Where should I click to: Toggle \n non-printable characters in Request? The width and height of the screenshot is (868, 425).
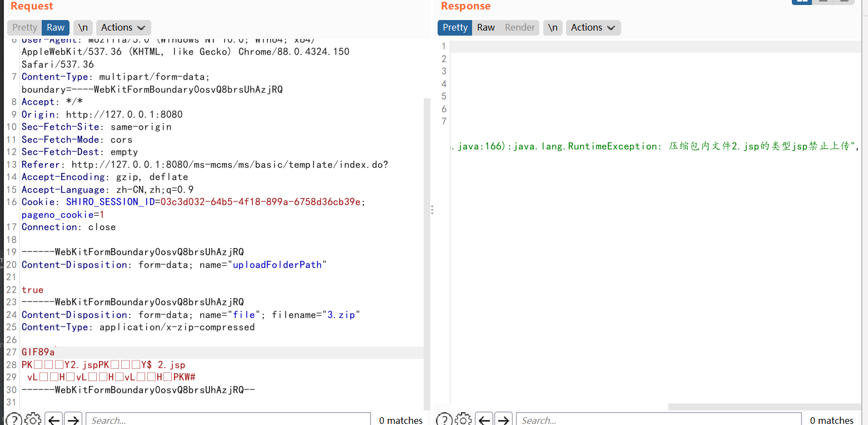[83, 28]
